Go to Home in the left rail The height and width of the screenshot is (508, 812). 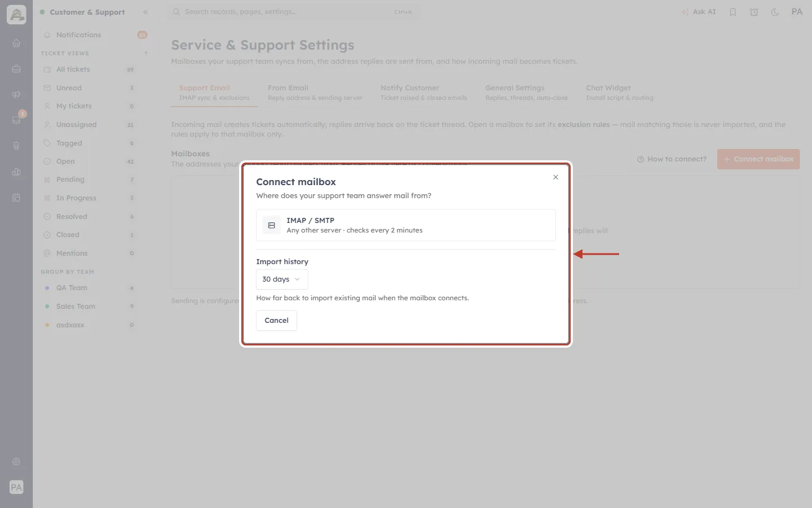click(16, 43)
